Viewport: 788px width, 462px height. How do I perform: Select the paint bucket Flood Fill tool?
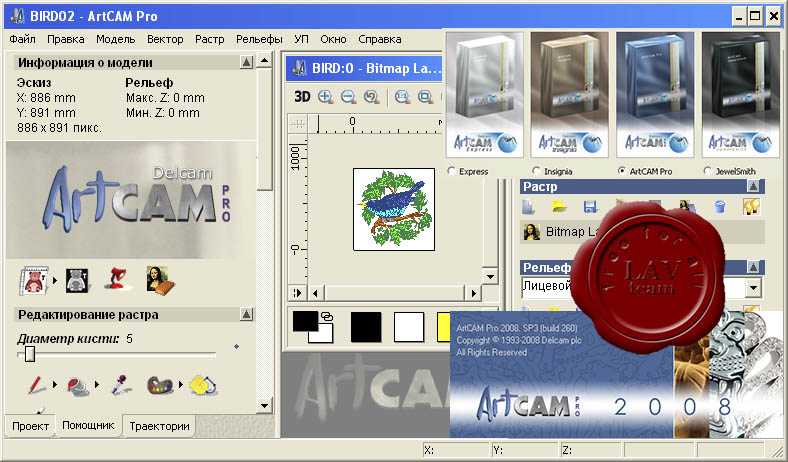click(x=78, y=386)
